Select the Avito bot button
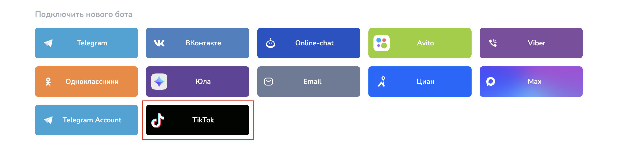 tap(420, 43)
